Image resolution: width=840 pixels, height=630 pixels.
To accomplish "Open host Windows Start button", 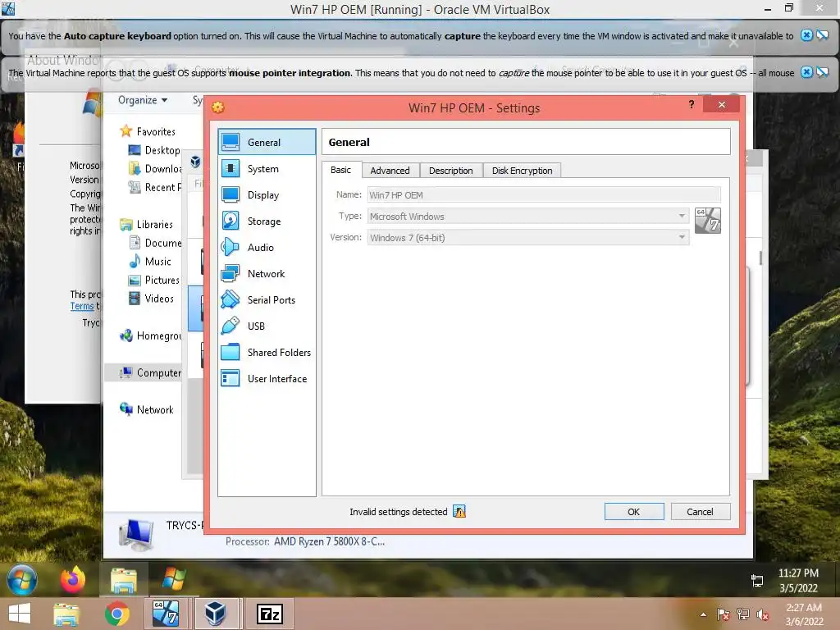I will pyautogui.click(x=19, y=614).
